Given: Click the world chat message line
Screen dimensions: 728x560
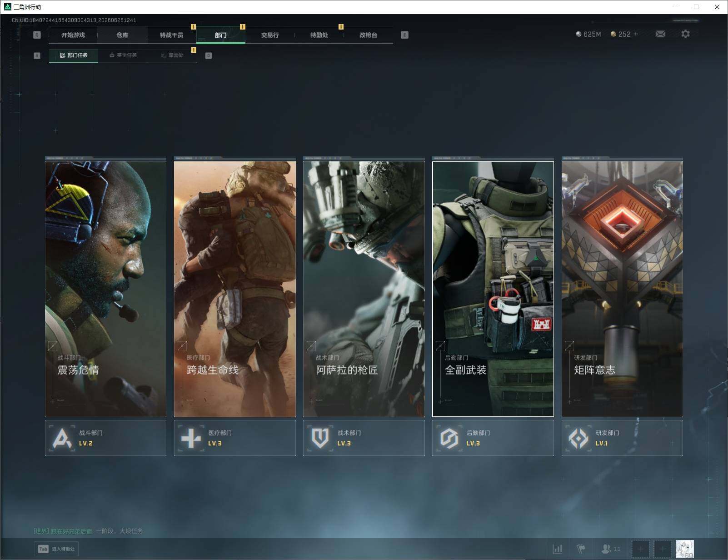Looking at the screenshot, I should 88,531.
